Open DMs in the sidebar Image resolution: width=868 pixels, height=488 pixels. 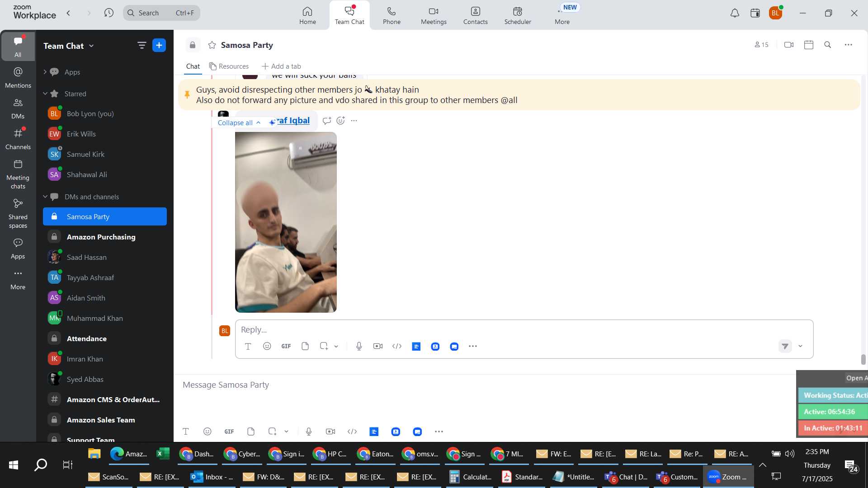18,108
